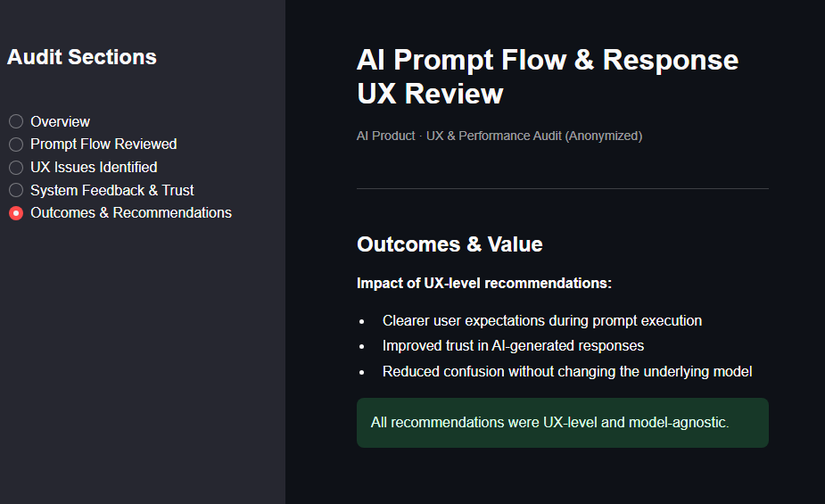Click the selected Outcomes & Recommendations radio dot

(16, 213)
